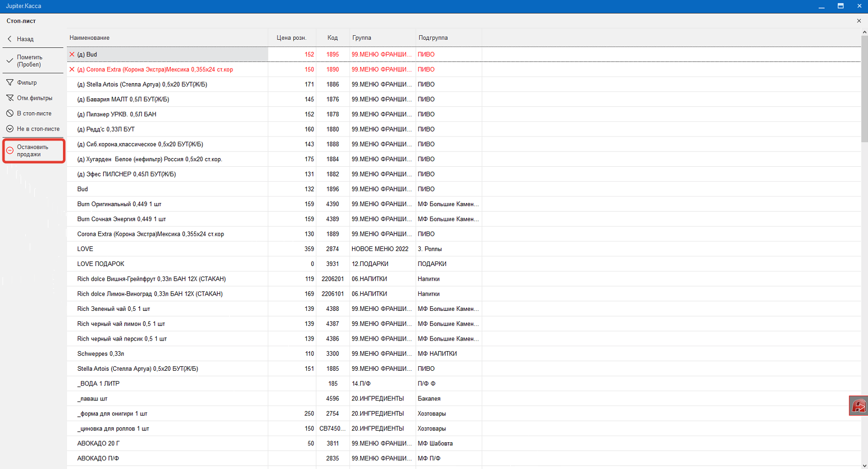Sort by the Наименование column header
Viewport: 868px width, 469px height.
tap(167, 38)
